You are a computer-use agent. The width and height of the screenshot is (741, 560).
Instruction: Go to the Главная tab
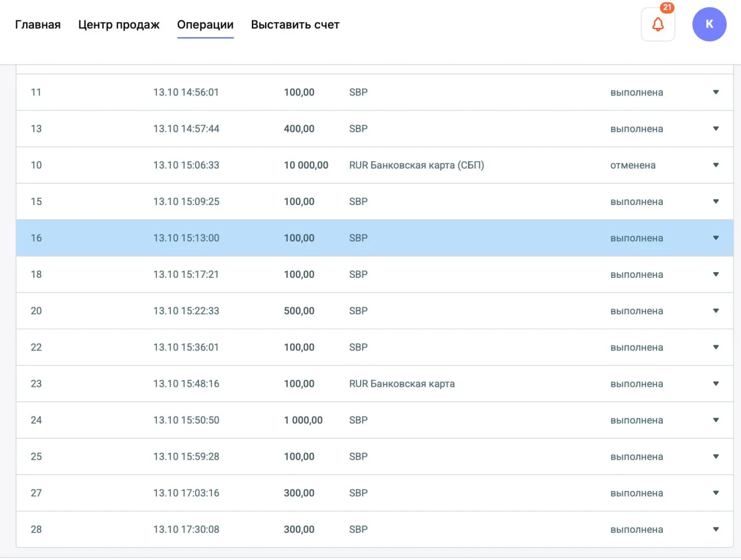tap(38, 25)
